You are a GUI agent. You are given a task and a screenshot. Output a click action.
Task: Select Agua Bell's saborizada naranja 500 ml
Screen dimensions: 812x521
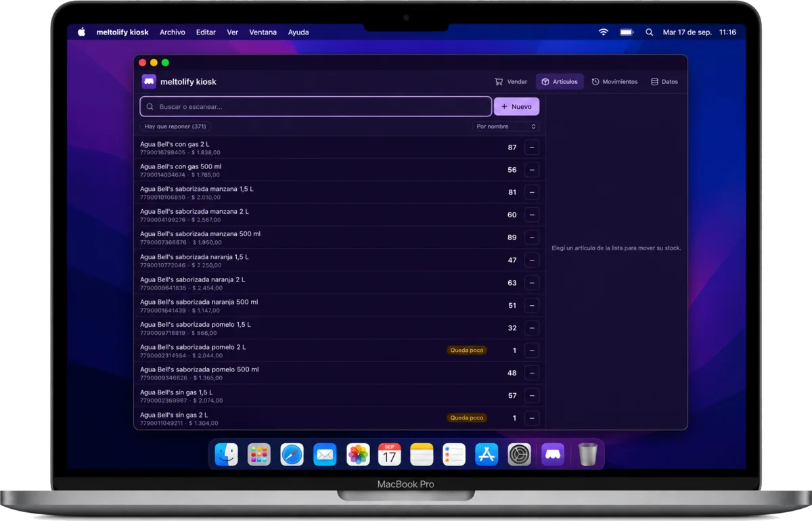(x=340, y=305)
